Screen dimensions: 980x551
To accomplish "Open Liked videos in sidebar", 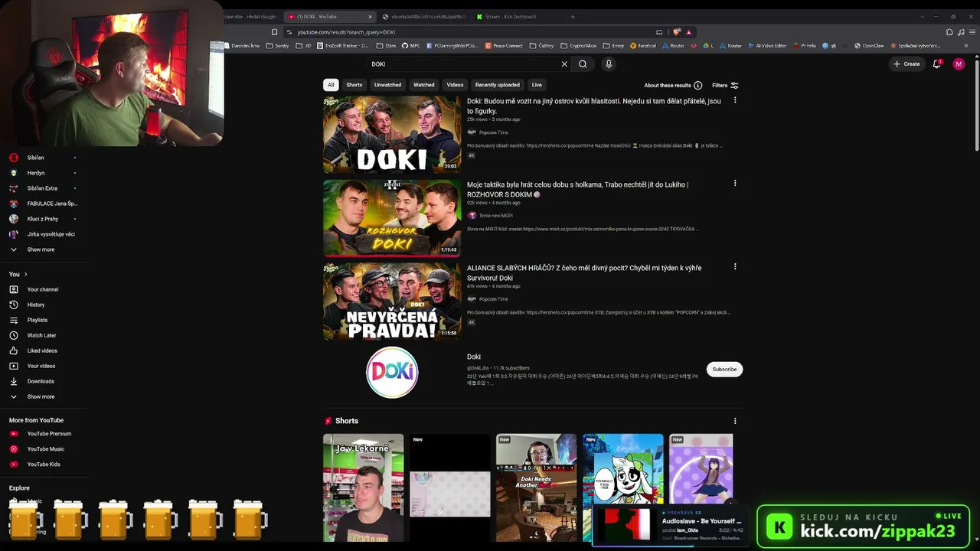I will [42, 350].
